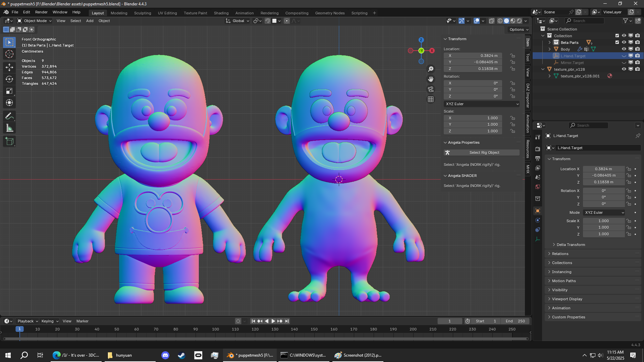
Task: Switch perspective/orthographic with the grid icon
Action: 431,99
